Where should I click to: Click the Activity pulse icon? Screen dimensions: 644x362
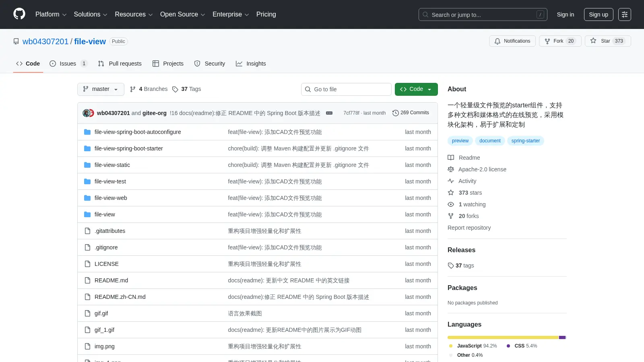tap(451, 181)
